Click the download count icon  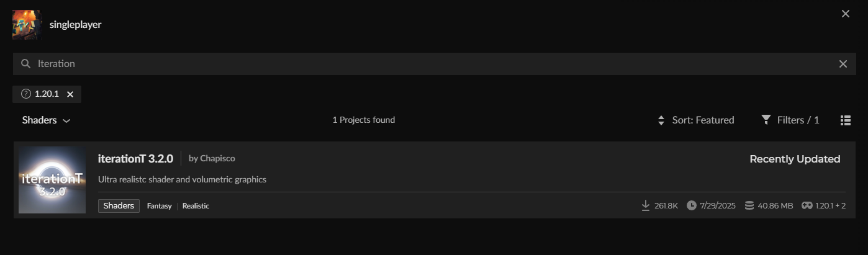point(646,205)
